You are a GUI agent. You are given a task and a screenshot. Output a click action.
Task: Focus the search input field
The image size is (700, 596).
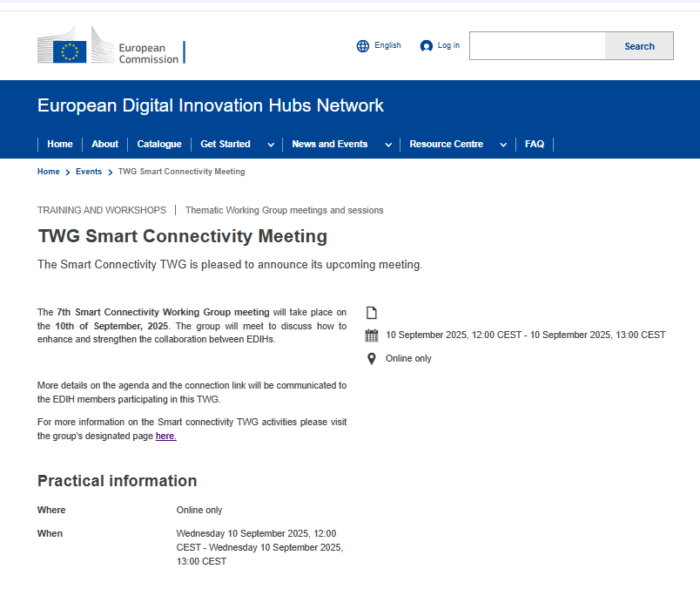pos(537,46)
